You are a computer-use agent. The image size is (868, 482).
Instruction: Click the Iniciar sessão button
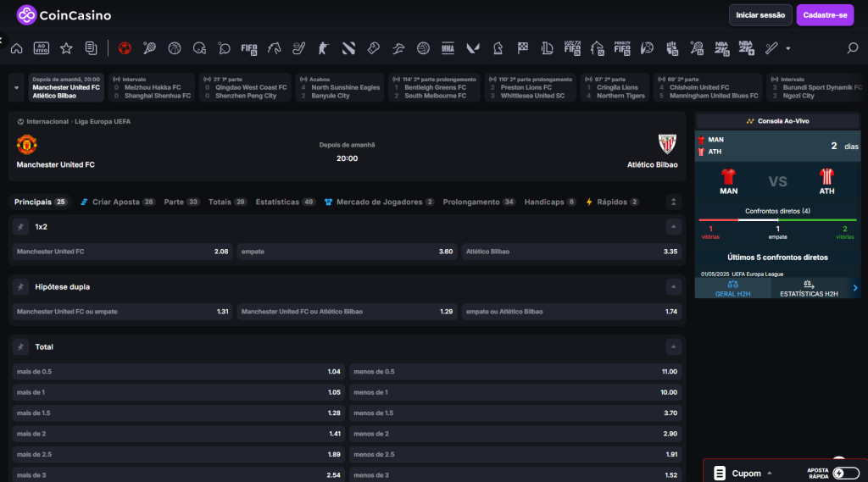760,15
